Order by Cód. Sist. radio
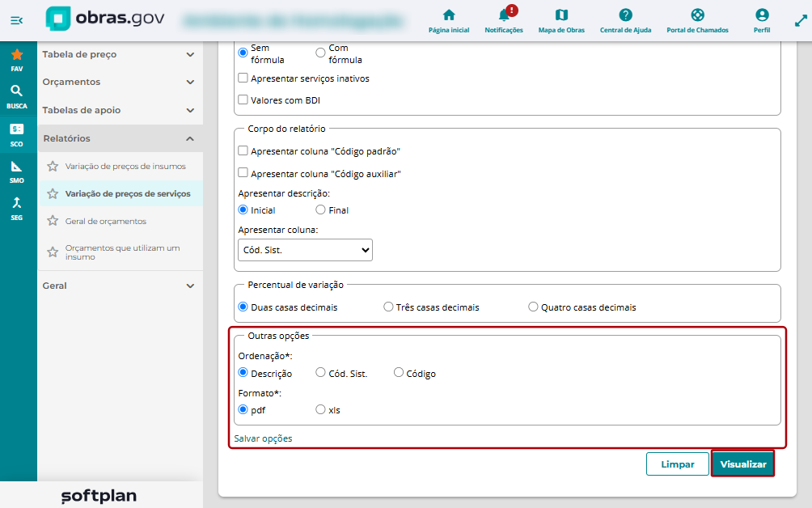Image resolution: width=812 pixels, height=508 pixels. click(x=320, y=372)
